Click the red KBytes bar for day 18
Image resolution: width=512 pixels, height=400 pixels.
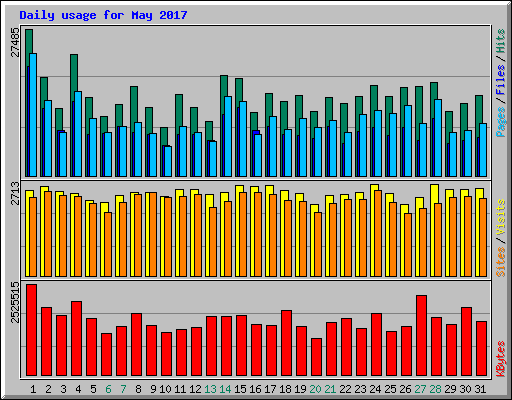tap(287, 343)
